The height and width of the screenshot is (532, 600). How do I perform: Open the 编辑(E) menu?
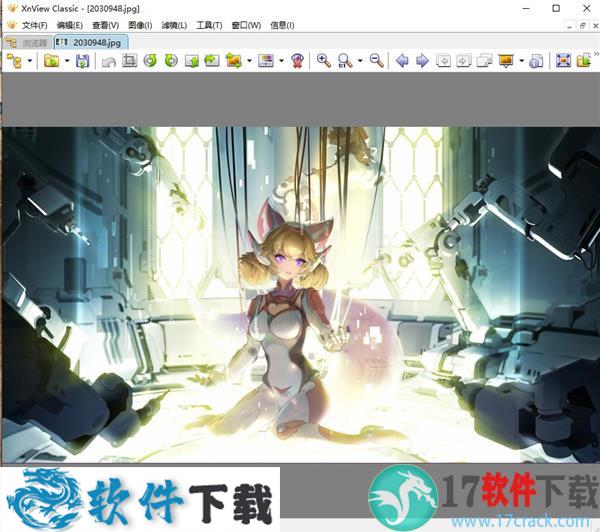click(70, 25)
